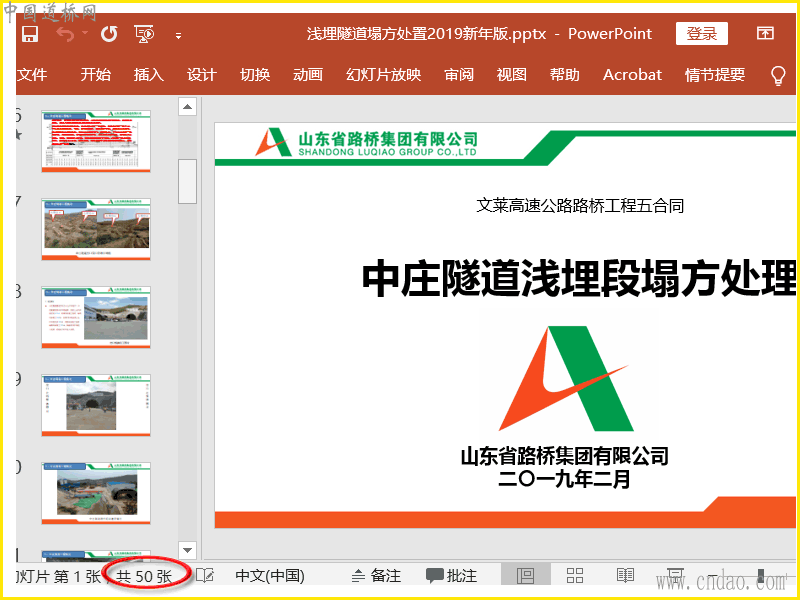This screenshot has width=800, height=600.
Task: Switch to the 视图 tab
Action: coord(512,75)
